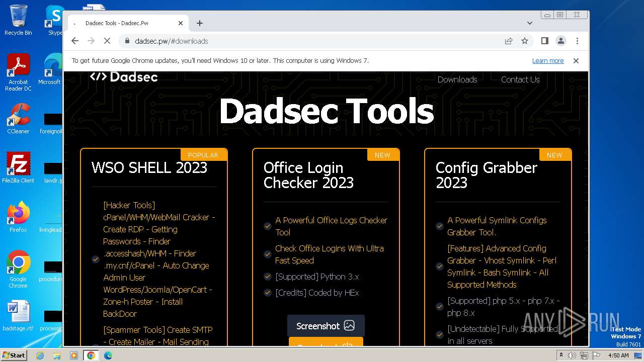The width and height of the screenshot is (644, 362).
Task: Click checkmark beside Advanced Config Grabber features
Action: pyautogui.click(x=440, y=266)
